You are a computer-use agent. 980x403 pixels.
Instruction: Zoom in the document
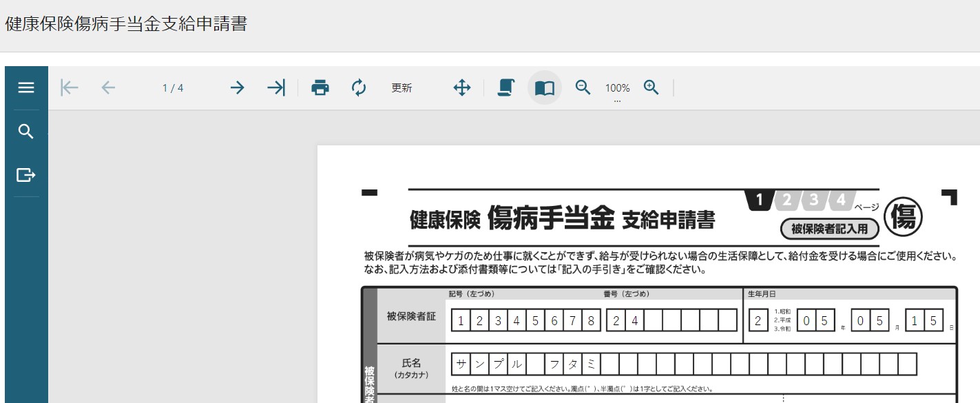coord(651,87)
